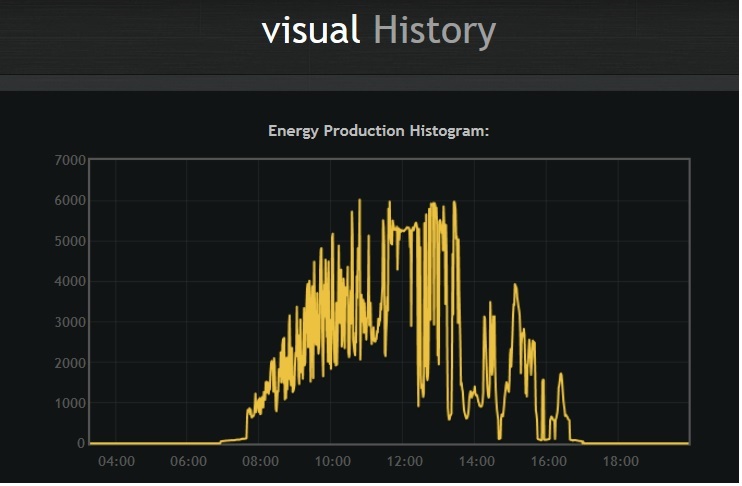The height and width of the screenshot is (486, 742).
Task: Click the 1000 y-axis label
Action: [70, 403]
